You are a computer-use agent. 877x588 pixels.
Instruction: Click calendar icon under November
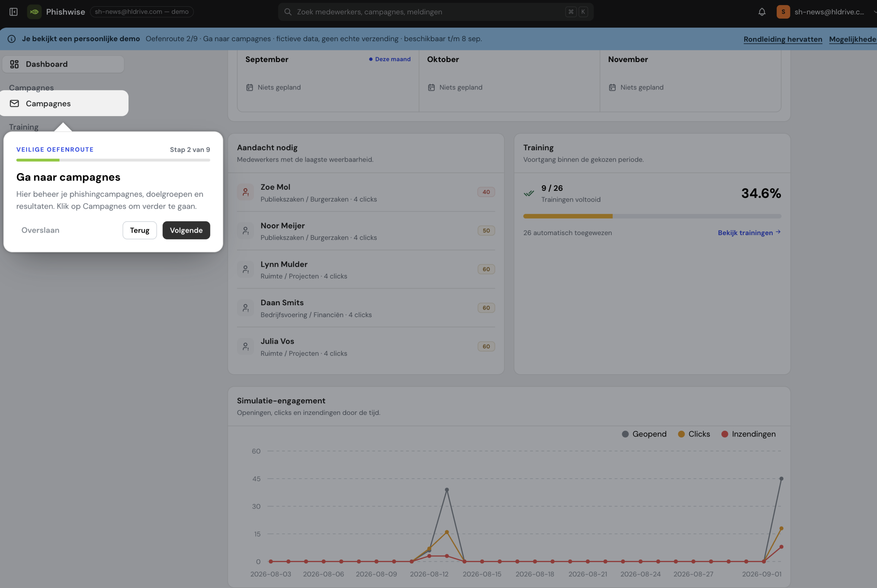click(612, 87)
